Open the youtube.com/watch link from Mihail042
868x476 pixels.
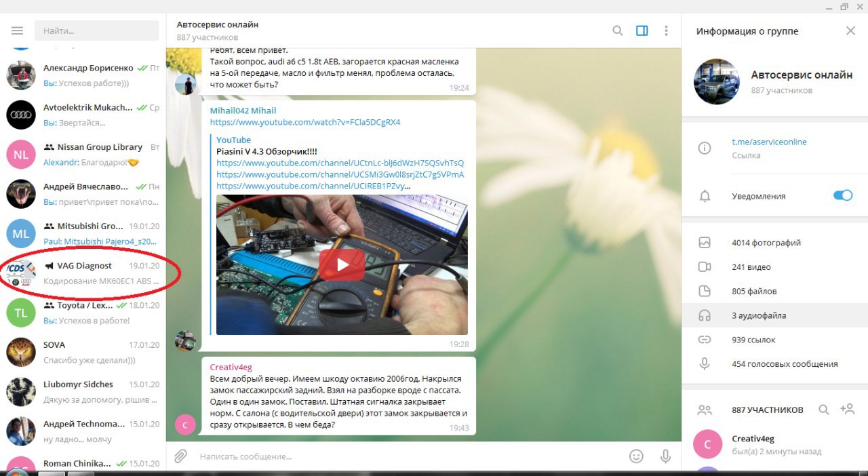pyautogui.click(x=305, y=123)
